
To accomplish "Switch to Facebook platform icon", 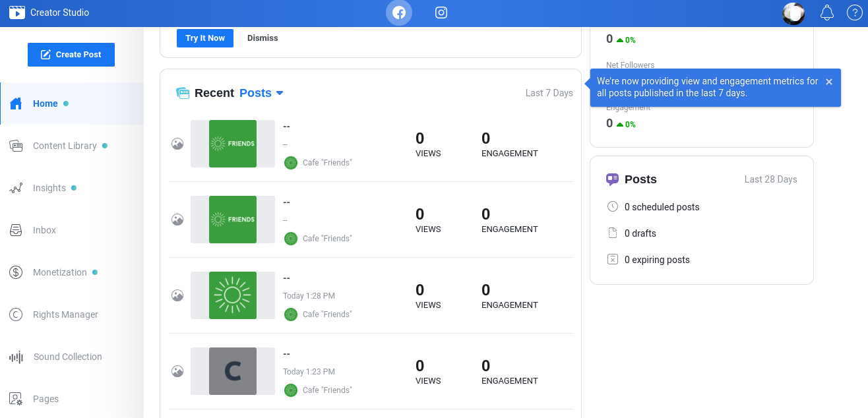I will click(x=398, y=13).
